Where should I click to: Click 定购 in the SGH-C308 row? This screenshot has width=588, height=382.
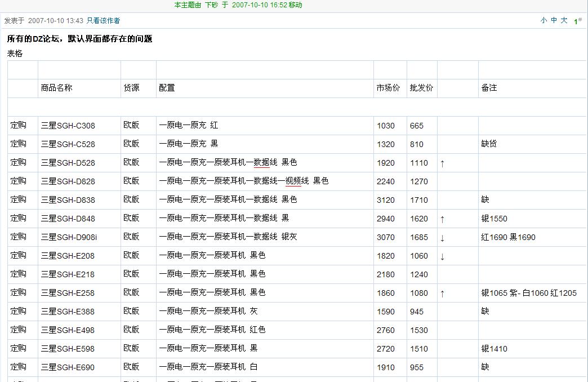[19, 125]
